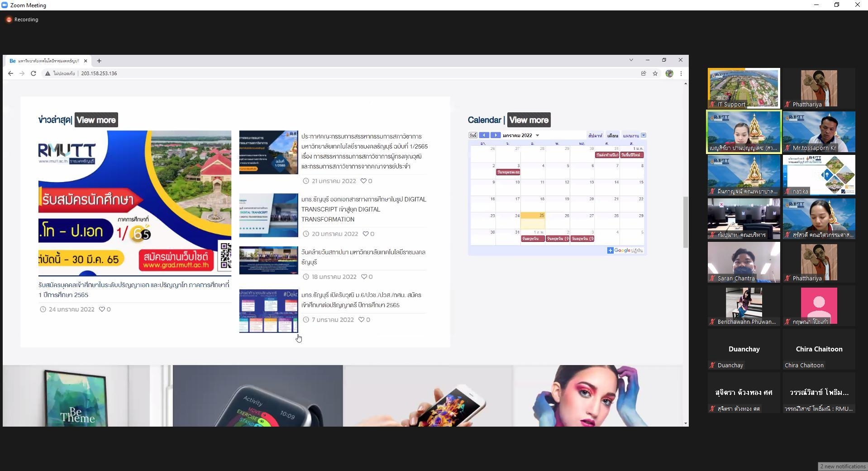Screen dimensions: 868x471
Task: Open the Digital Transcript news thumbnail
Action: (269, 215)
